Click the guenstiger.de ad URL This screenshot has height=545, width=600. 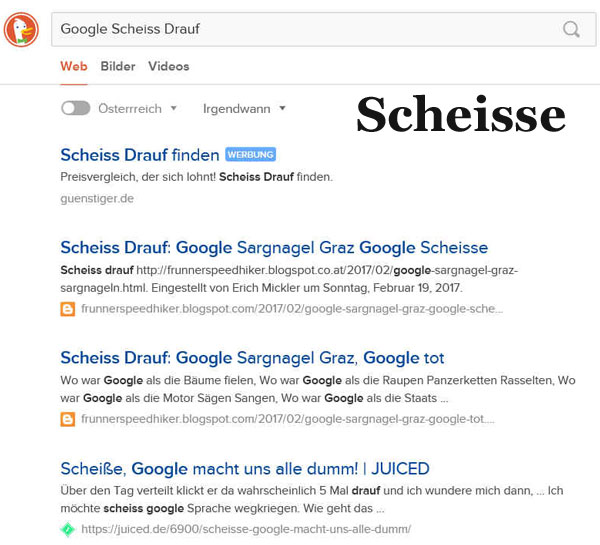click(x=97, y=198)
